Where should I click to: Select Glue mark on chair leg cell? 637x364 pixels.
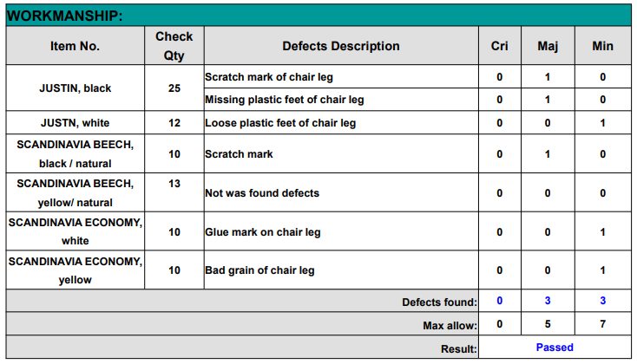click(x=341, y=231)
